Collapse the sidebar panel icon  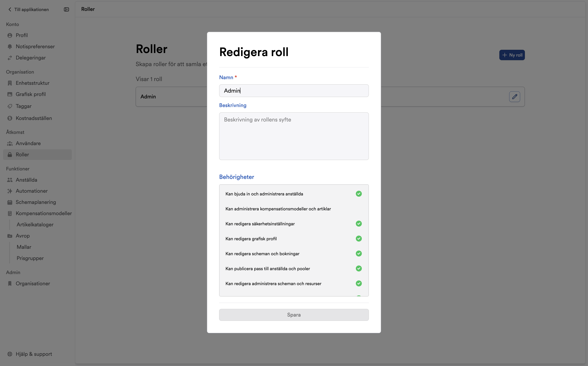pyautogui.click(x=66, y=10)
